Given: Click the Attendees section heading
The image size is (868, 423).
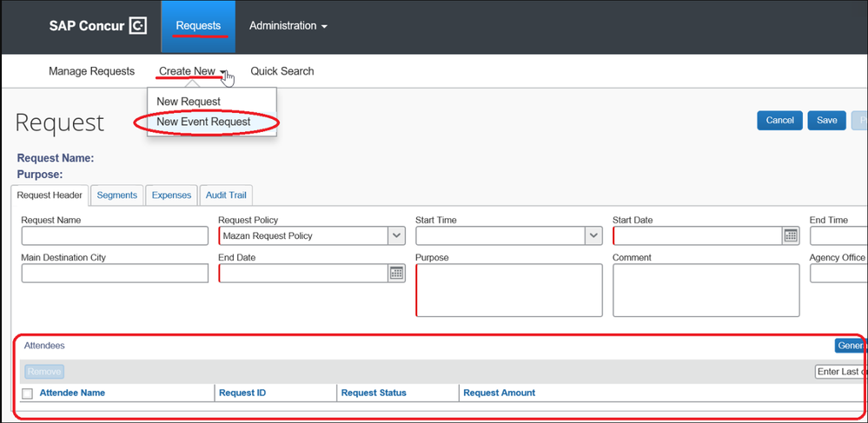Looking at the screenshot, I should (x=44, y=346).
